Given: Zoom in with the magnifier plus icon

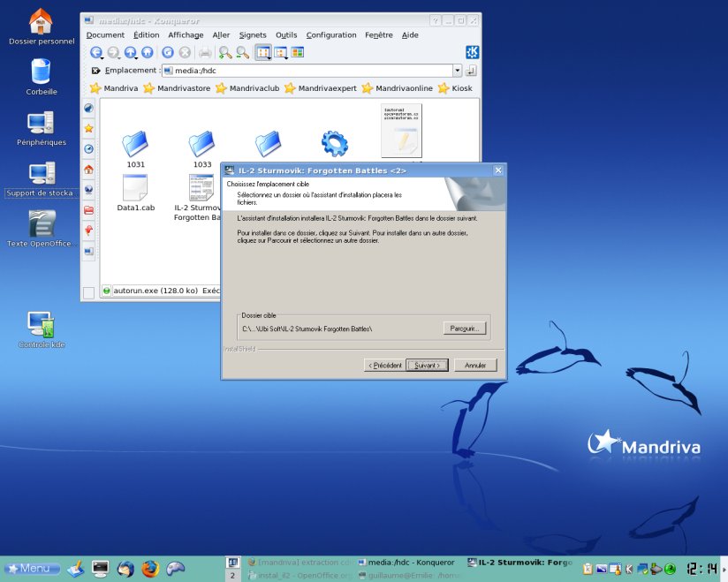Looking at the screenshot, I should [225, 52].
